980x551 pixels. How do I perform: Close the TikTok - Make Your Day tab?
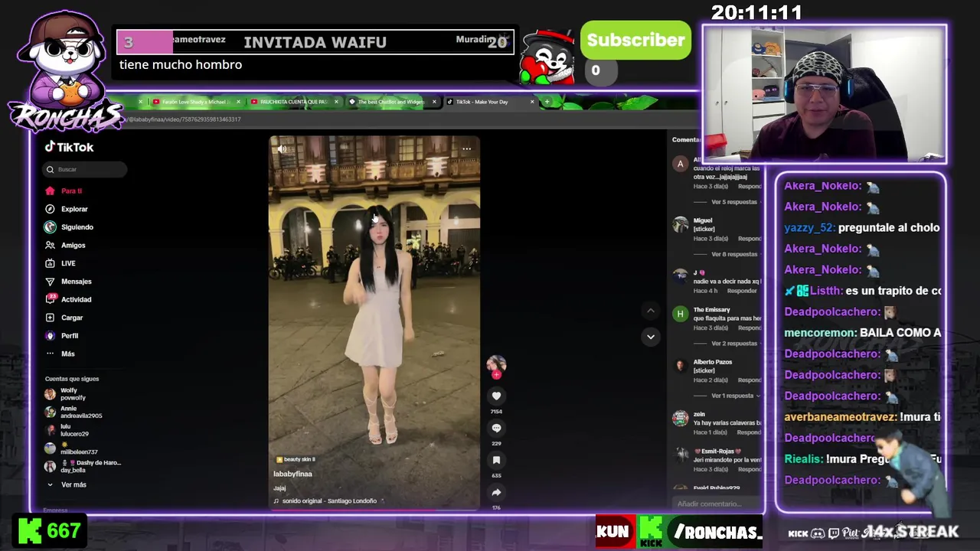pyautogui.click(x=532, y=102)
